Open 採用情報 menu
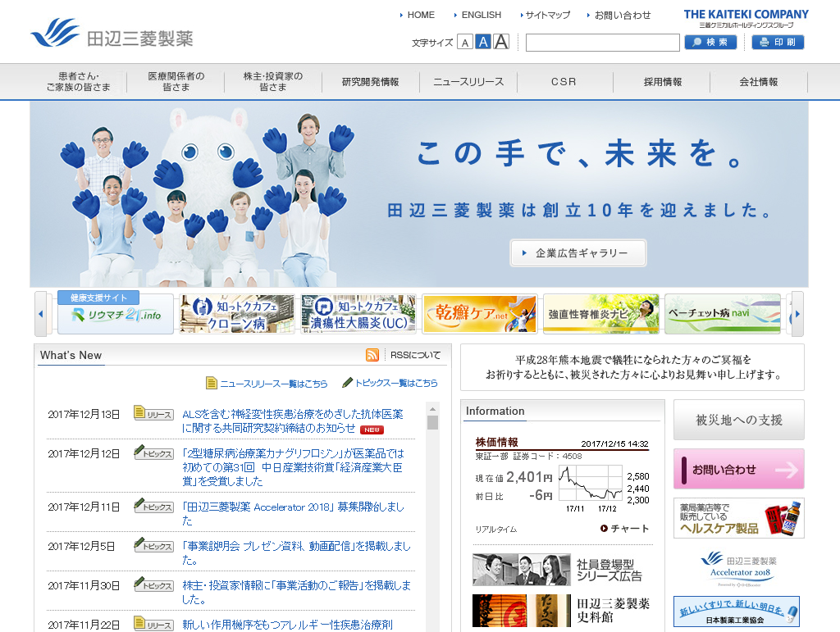Viewport: 840px width, 632px height. 662,82
